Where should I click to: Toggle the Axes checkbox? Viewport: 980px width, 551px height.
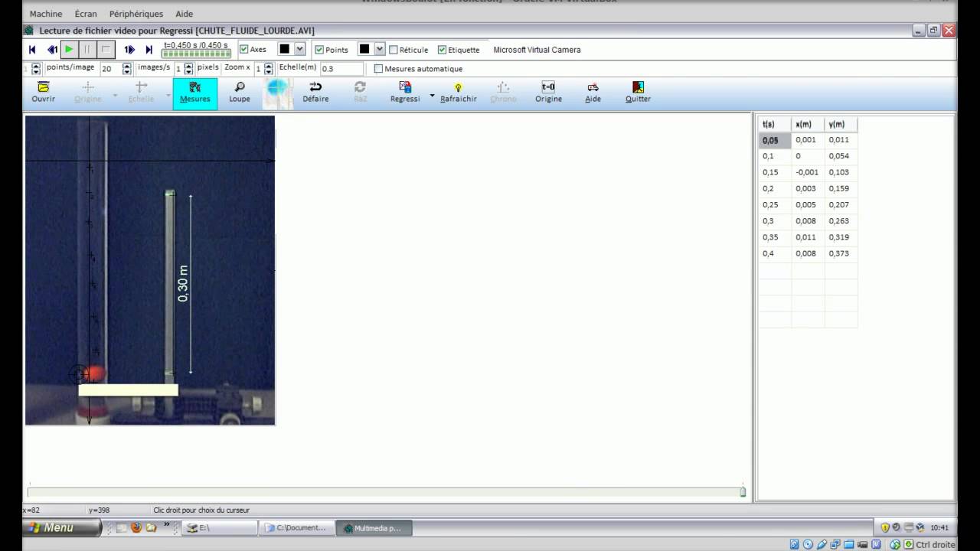tap(243, 50)
